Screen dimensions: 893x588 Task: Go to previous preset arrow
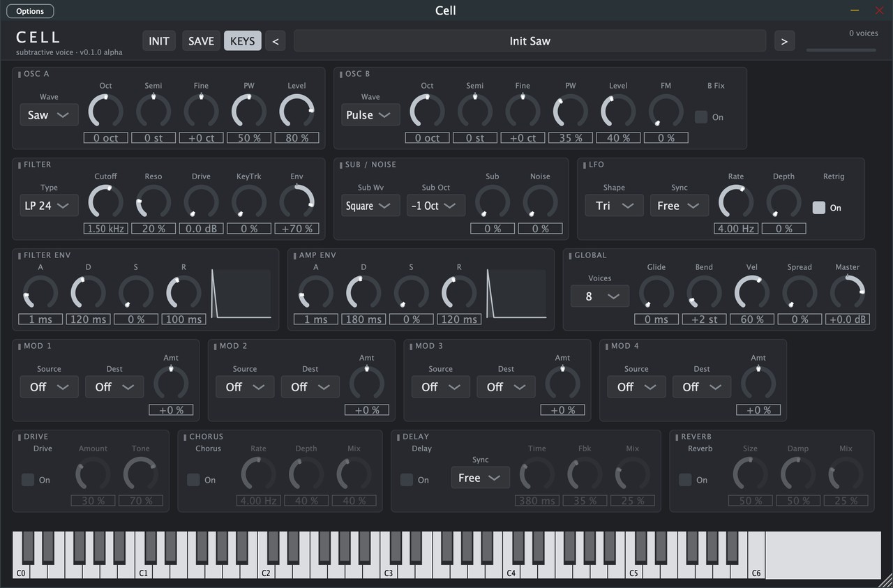(276, 41)
